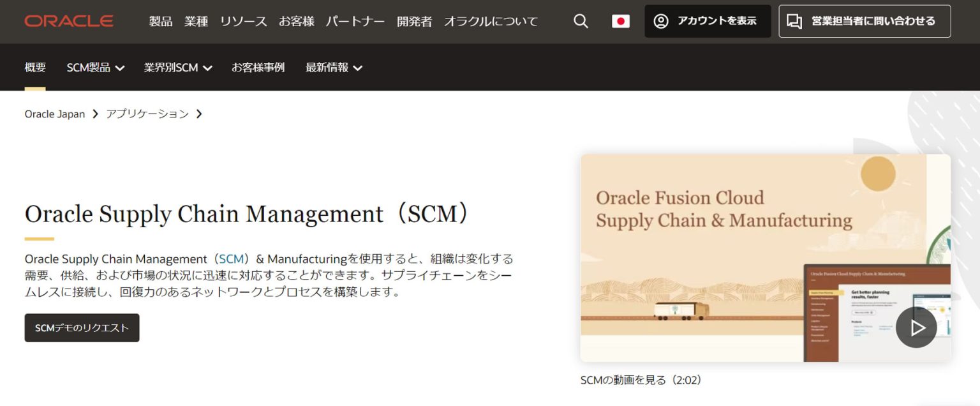The height and width of the screenshot is (406, 980).
Task: Select the Oracle logo
Action: [68, 20]
